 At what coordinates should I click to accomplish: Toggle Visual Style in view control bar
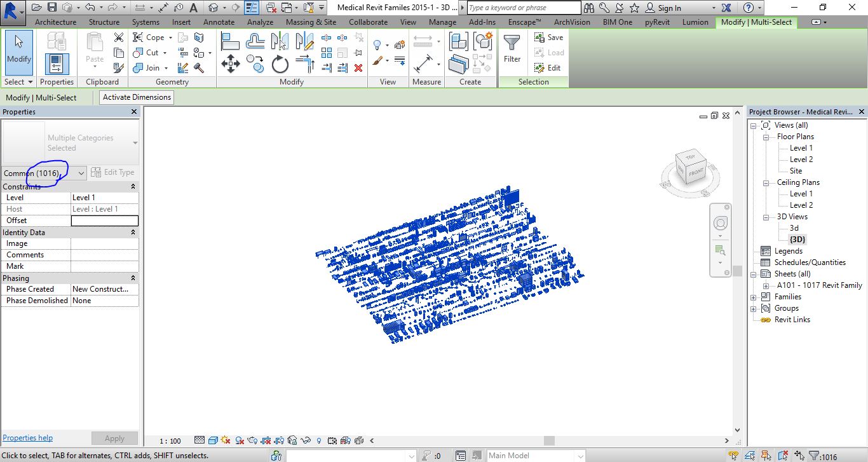213,440
